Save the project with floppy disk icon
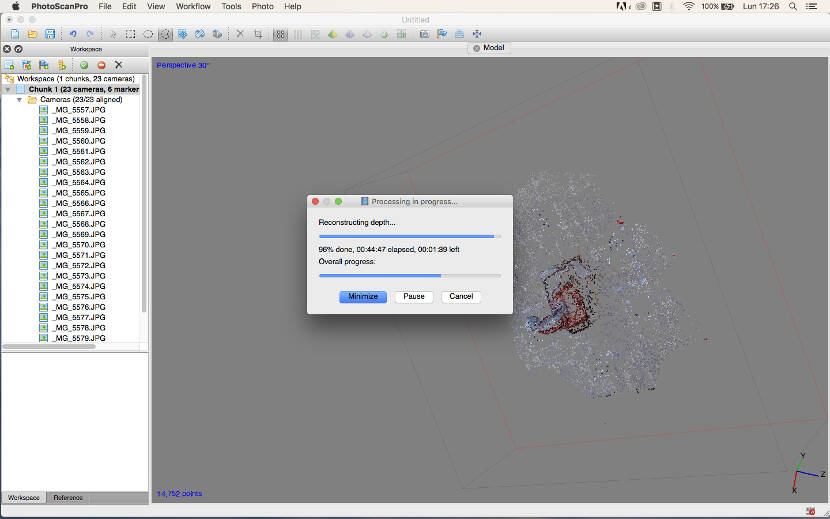This screenshot has height=519, width=830. tap(50, 34)
